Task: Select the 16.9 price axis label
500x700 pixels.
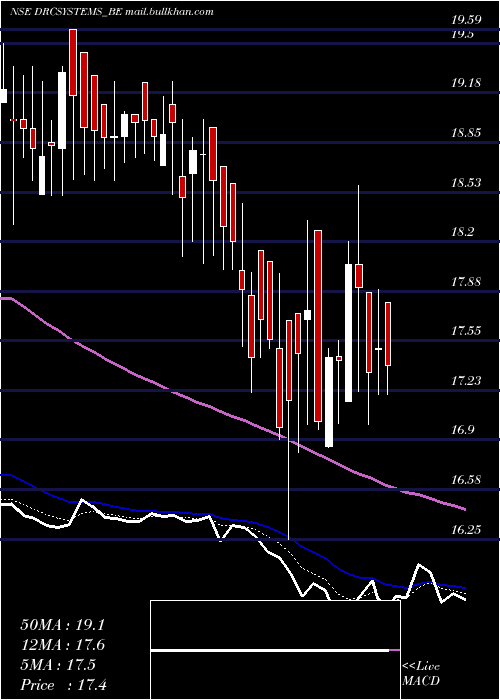Action: tap(462, 430)
